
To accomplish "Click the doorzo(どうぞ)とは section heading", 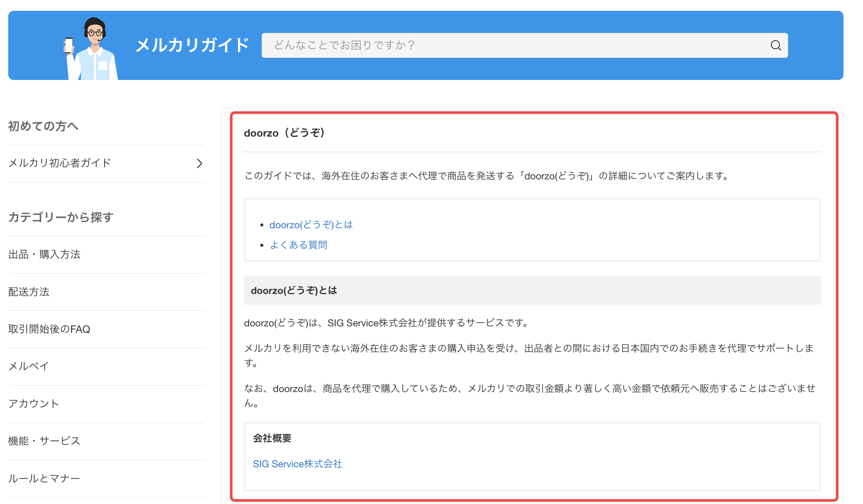I will 294,290.
